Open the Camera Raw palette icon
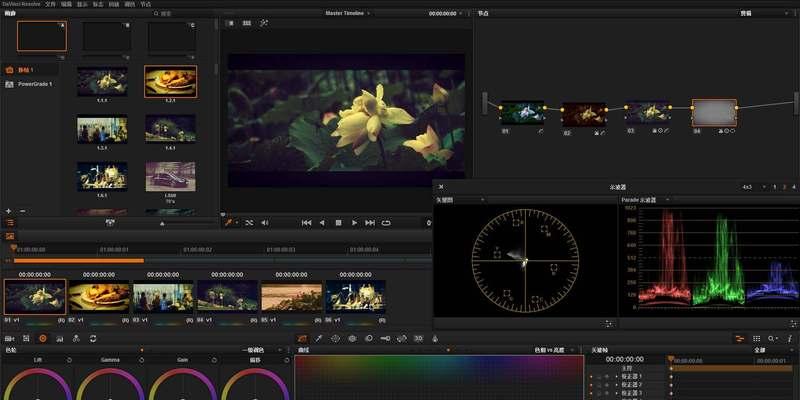This screenshot has width=800, height=400. [10, 338]
